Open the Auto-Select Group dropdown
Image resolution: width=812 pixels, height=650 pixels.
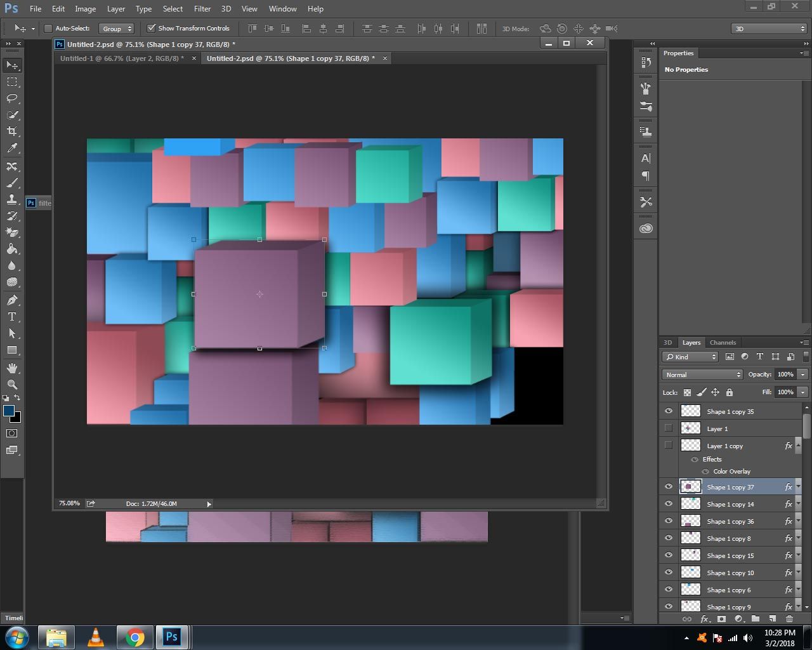[x=117, y=29]
